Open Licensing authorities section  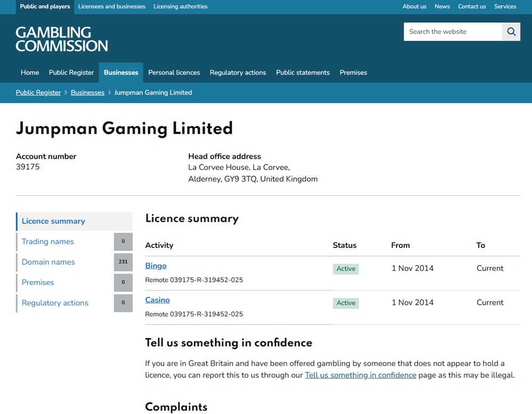coord(180,6)
